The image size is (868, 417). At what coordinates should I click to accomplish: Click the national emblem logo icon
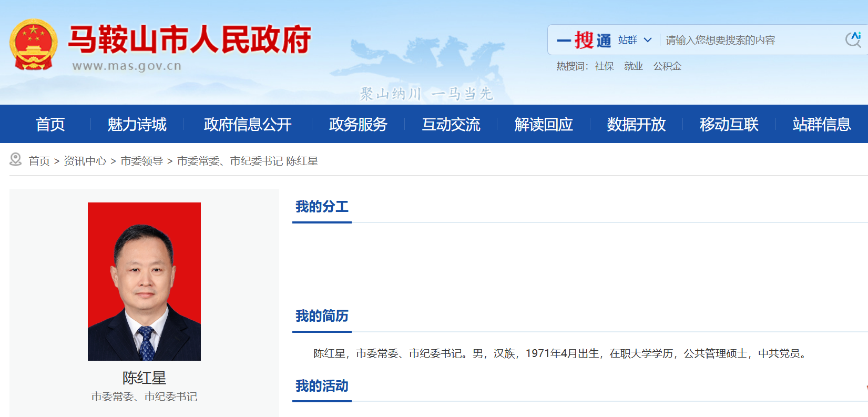33,45
